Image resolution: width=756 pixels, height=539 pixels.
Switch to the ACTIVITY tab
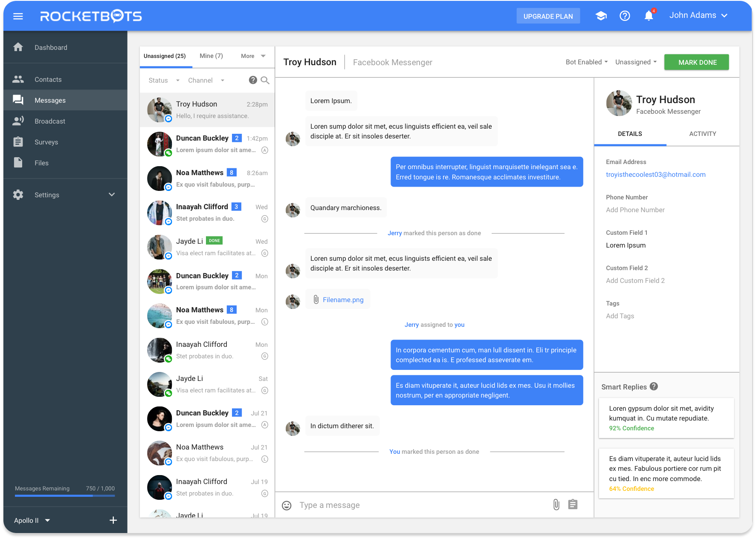[702, 134]
